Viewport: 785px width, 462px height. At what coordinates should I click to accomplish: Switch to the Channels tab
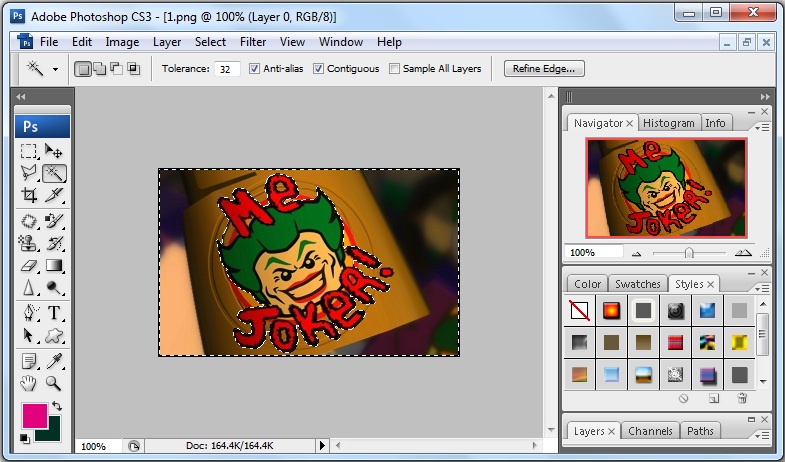pyautogui.click(x=650, y=431)
